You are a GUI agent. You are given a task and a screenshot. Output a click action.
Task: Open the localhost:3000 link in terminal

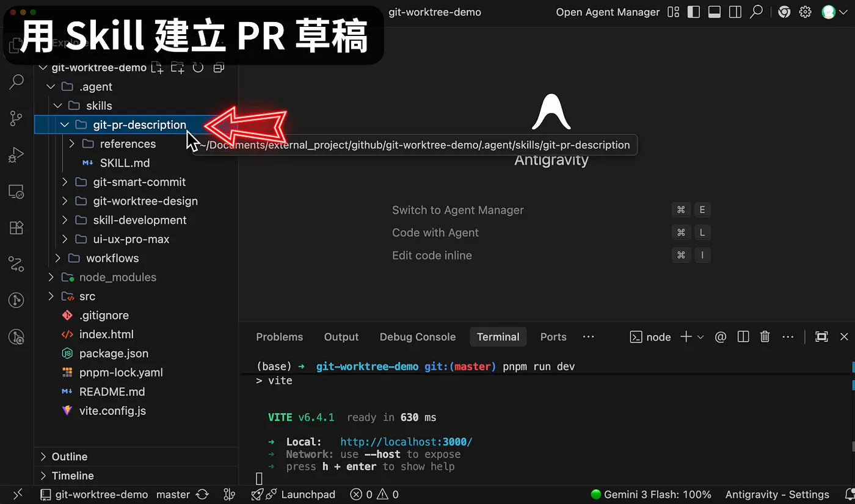pos(406,442)
